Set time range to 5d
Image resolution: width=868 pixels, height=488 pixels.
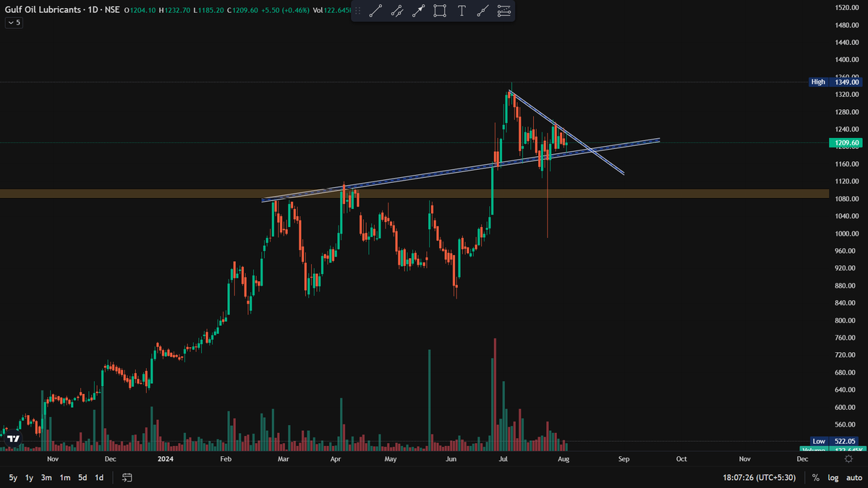tap(82, 478)
